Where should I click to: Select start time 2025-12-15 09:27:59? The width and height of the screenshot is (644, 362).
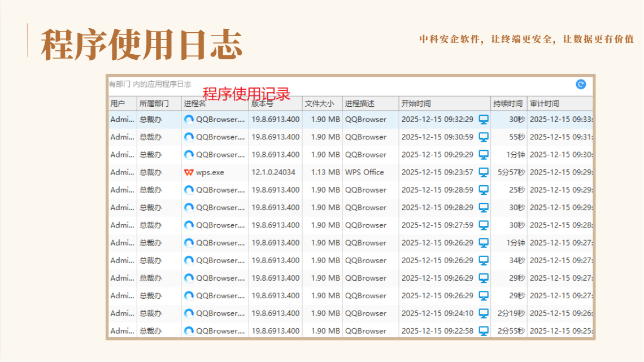point(437,225)
